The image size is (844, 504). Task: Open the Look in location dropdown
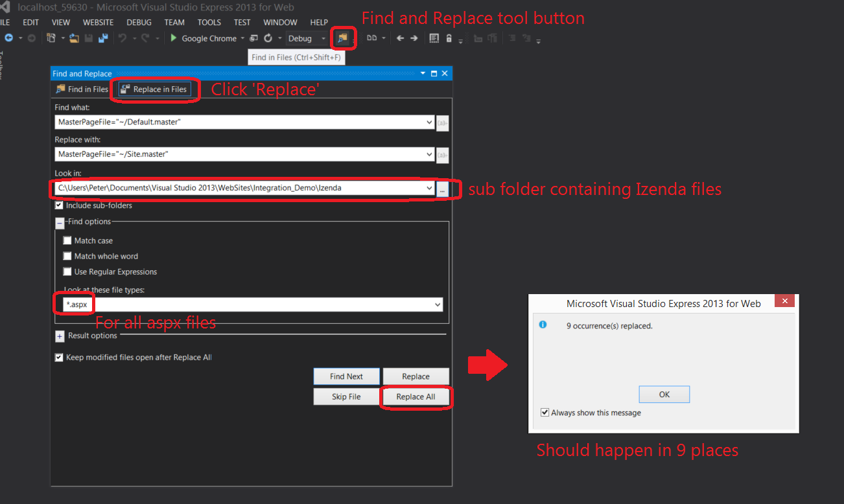(429, 188)
